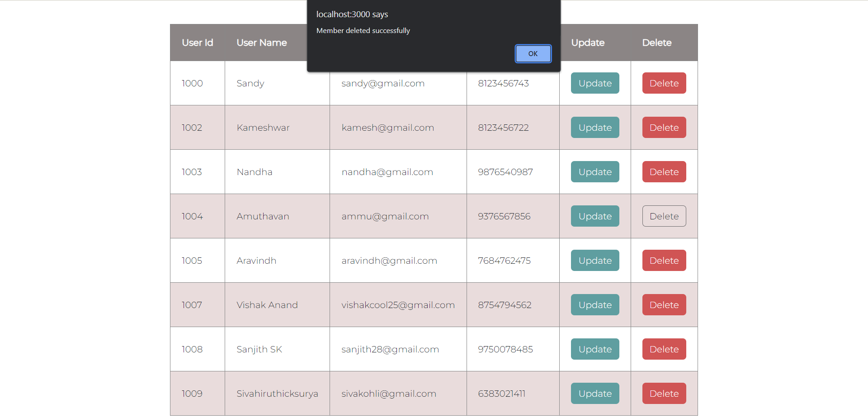Click the phone number 9750078485

505,349
